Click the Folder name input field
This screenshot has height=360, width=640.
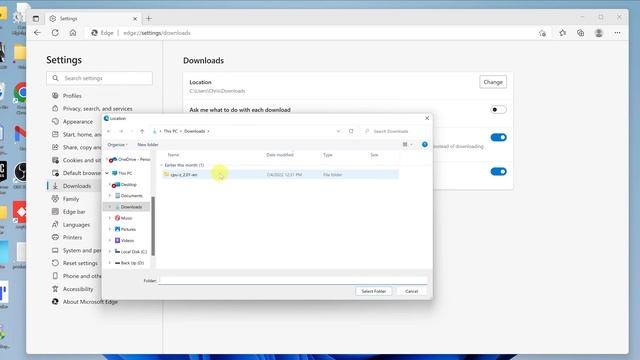click(x=293, y=280)
